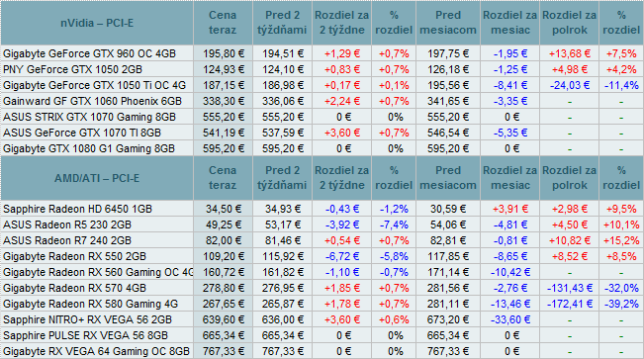
Task: Select Gigabyte GTX 1080 G1 Gaming 8GB
Action: coord(89,148)
